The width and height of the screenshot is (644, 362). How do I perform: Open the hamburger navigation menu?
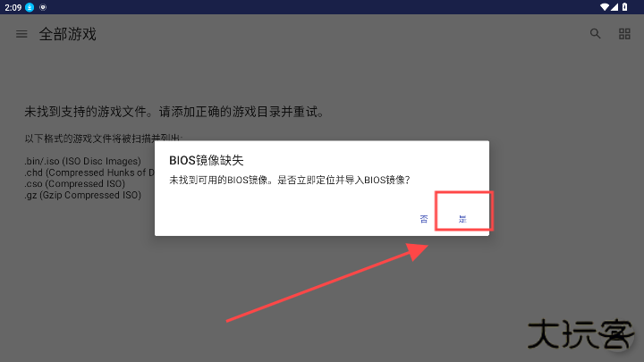coord(21,34)
